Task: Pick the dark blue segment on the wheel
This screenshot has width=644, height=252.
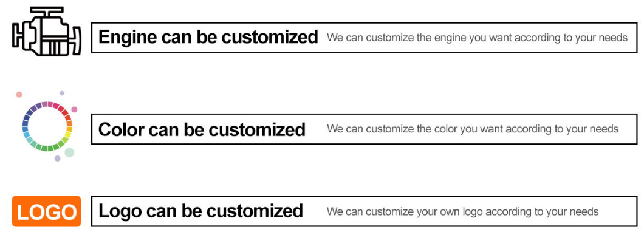Action: [x=26, y=121]
